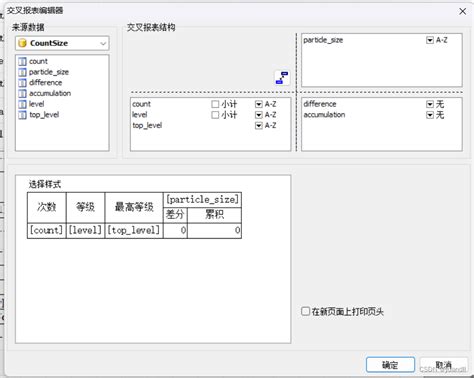
Task: Click the 取消 cancel button
Action: [x=444, y=365]
